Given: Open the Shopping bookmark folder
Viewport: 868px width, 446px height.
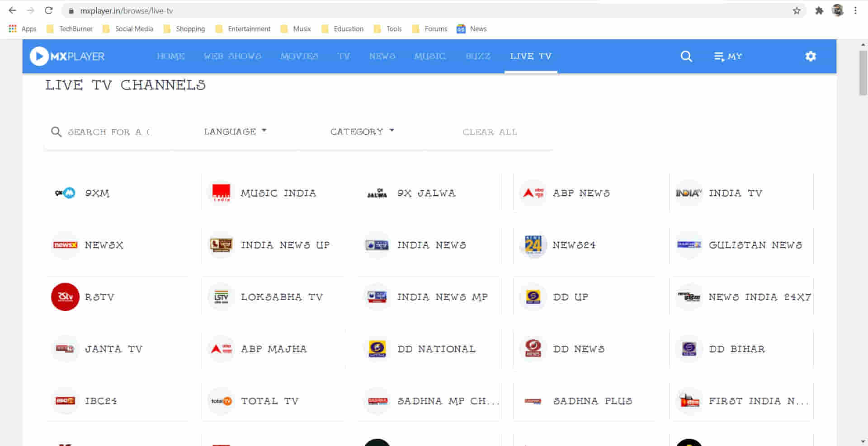Looking at the screenshot, I should click(184, 29).
